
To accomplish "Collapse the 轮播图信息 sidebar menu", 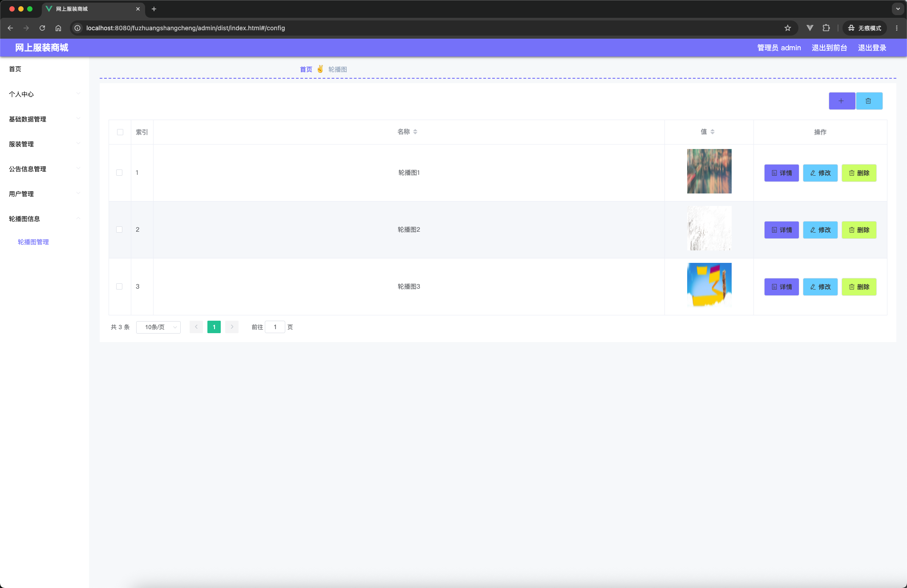I will [x=45, y=218].
